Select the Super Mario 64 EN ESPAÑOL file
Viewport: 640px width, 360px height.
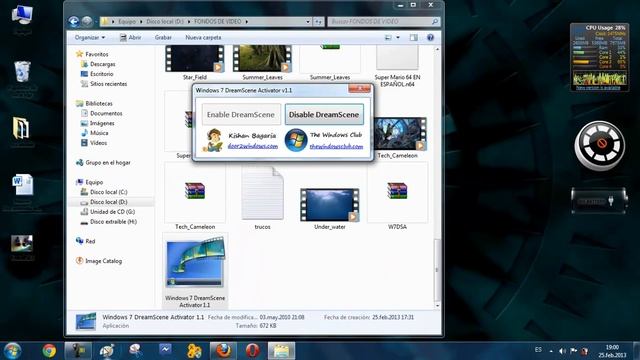[x=397, y=65]
